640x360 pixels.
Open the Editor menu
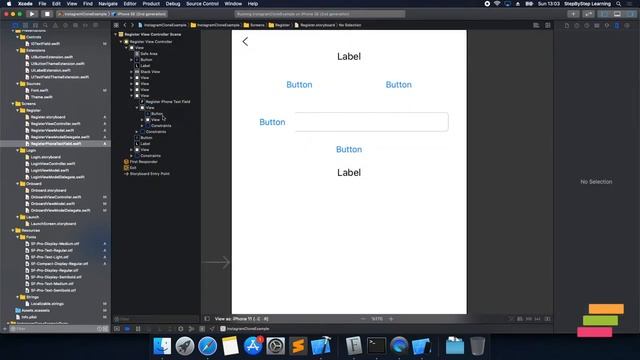(130, 4)
